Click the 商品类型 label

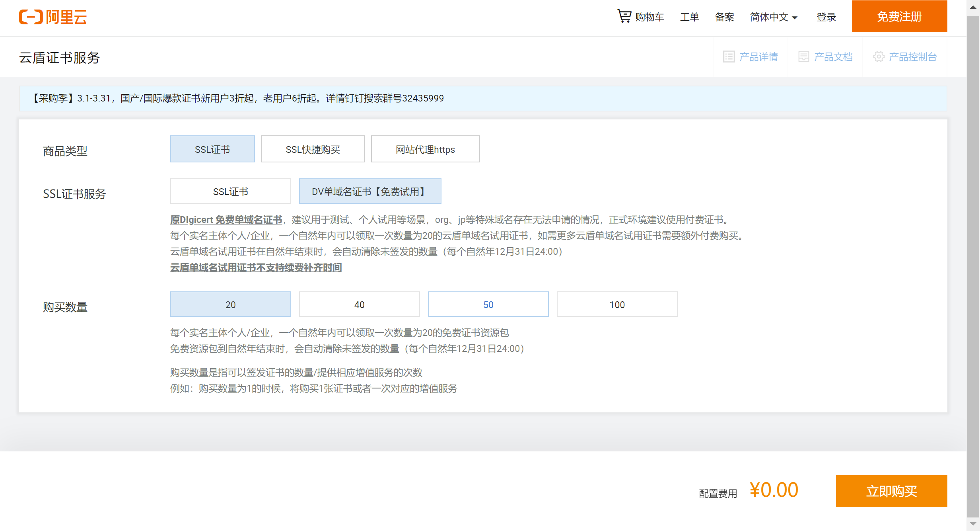[65, 151]
